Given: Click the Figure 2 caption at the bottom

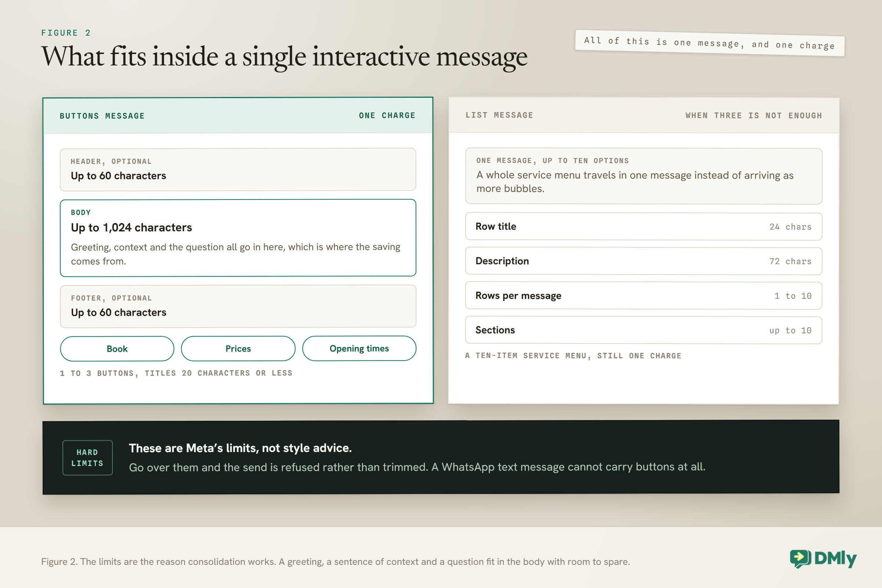Looking at the screenshot, I should point(335,562).
